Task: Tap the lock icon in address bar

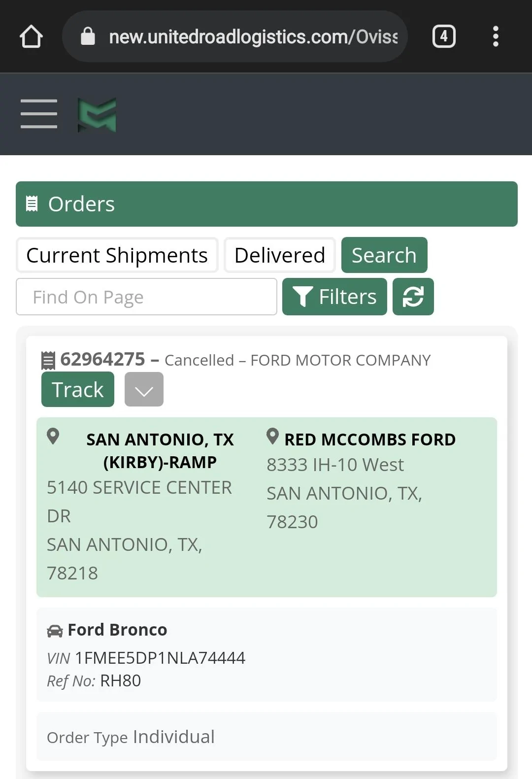Action: [x=88, y=36]
